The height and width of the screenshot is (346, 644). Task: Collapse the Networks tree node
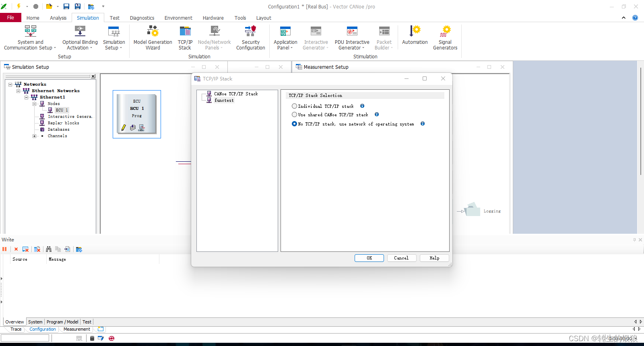click(x=10, y=84)
